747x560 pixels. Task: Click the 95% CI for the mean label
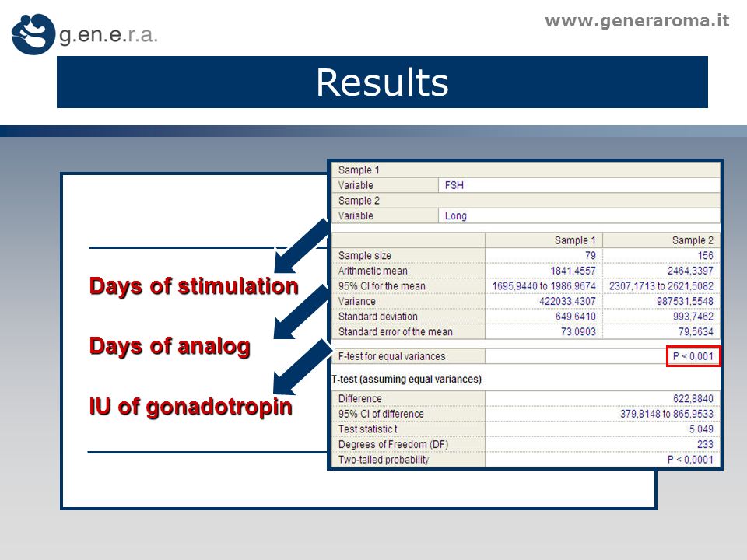(x=381, y=286)
